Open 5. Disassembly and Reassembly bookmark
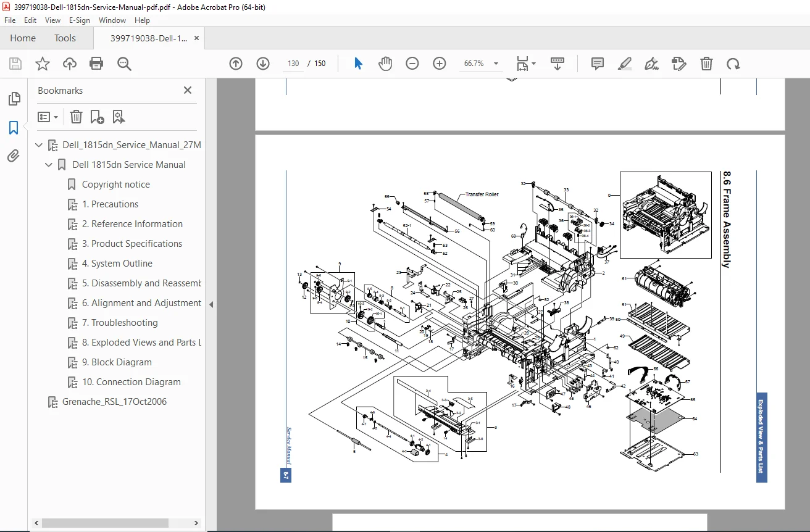Screen dimensions: 810x532 tap(141, 283)
